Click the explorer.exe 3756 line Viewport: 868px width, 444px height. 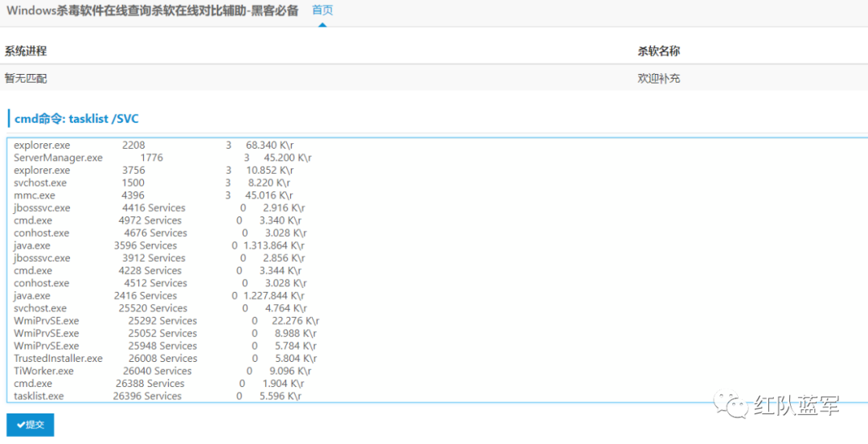(154, 171)
